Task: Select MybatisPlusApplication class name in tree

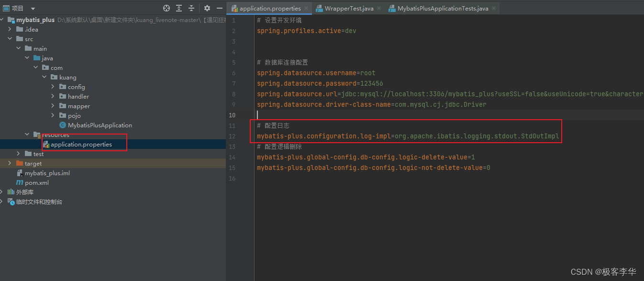Action: point(100,125)
